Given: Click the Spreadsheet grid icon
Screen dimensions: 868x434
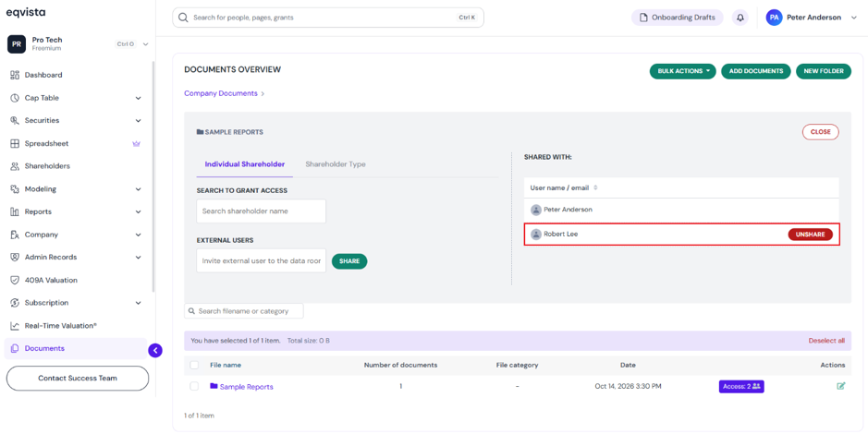Looking at the screenshot, I should pyautogui.click(x=15, y=144).
